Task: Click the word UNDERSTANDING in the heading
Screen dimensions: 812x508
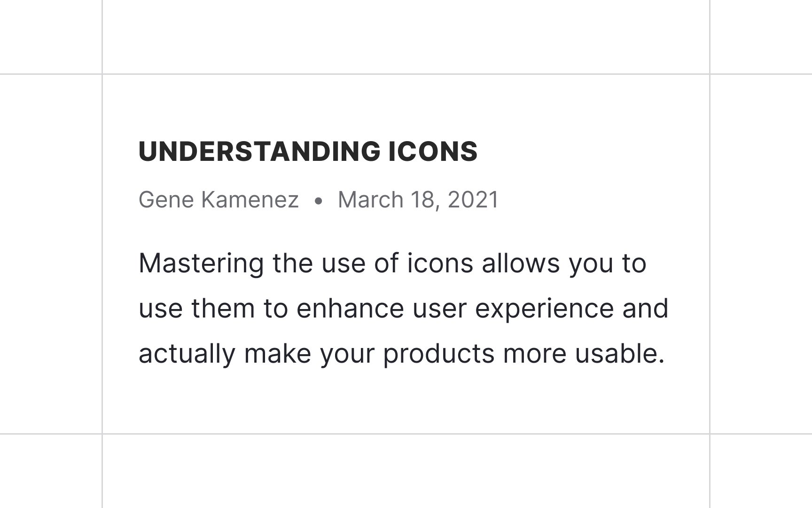Action: tap(259, 151)
